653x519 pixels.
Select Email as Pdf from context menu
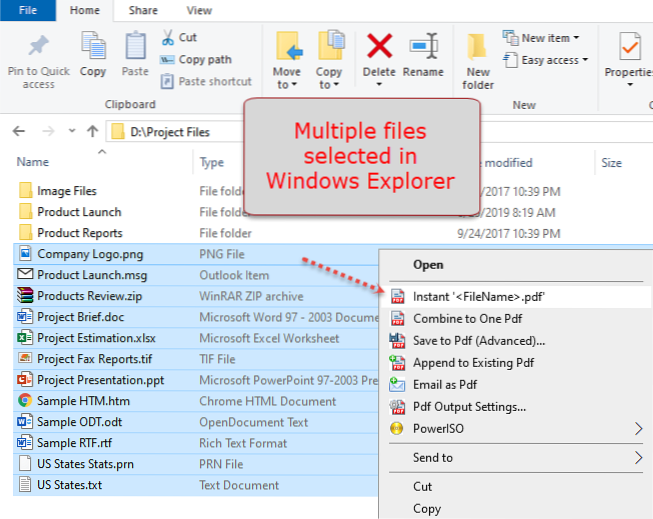pos(445,384)
